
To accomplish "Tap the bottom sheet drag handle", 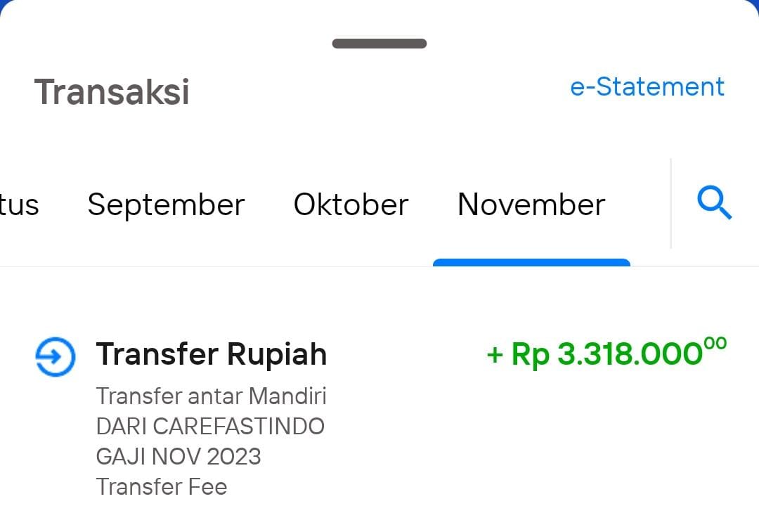I will point(379,44).
